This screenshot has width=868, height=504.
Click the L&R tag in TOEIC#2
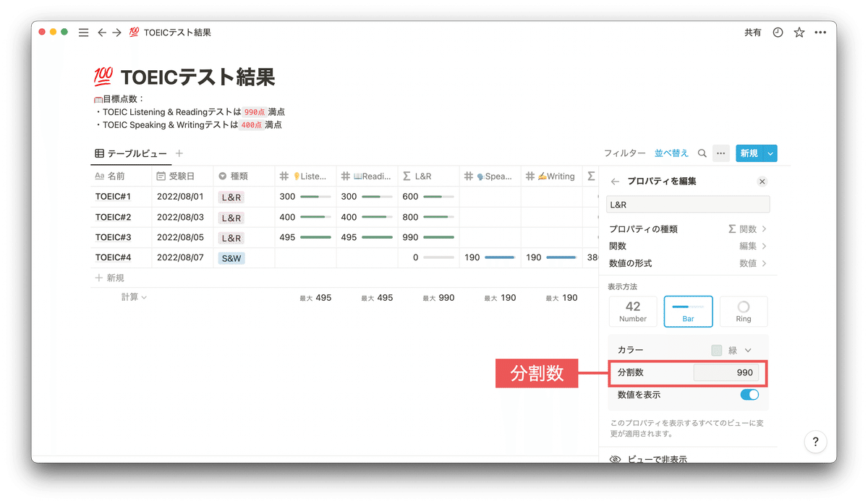(x=231, y=218)
